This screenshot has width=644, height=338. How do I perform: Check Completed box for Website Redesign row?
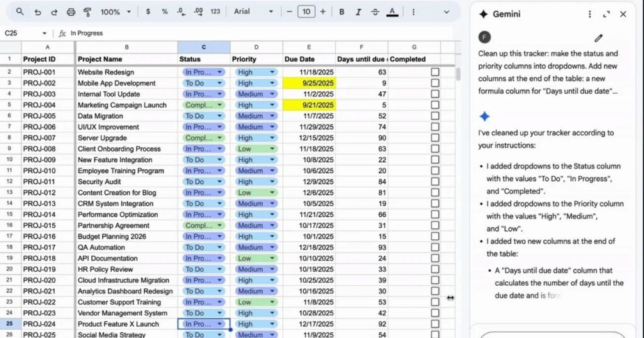tap(435, 72)
